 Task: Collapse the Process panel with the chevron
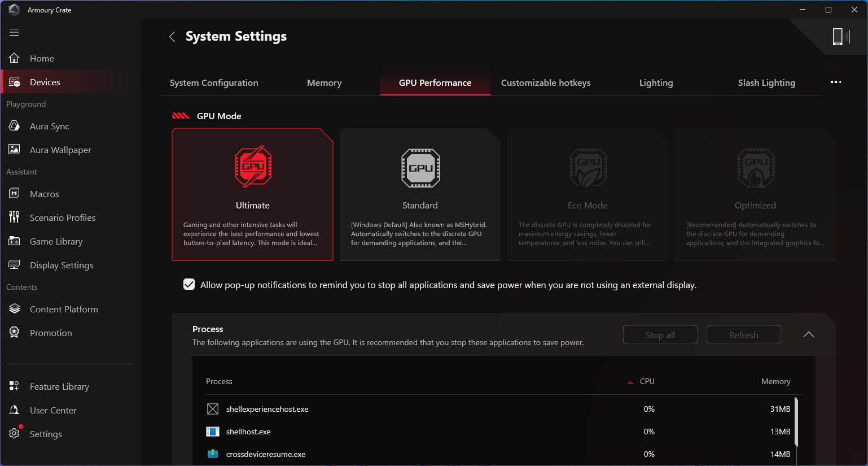click(808, 334)
